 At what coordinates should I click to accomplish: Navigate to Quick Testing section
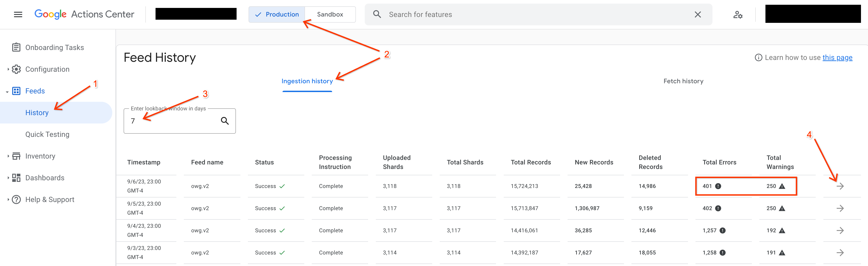[x=47, y=134]
